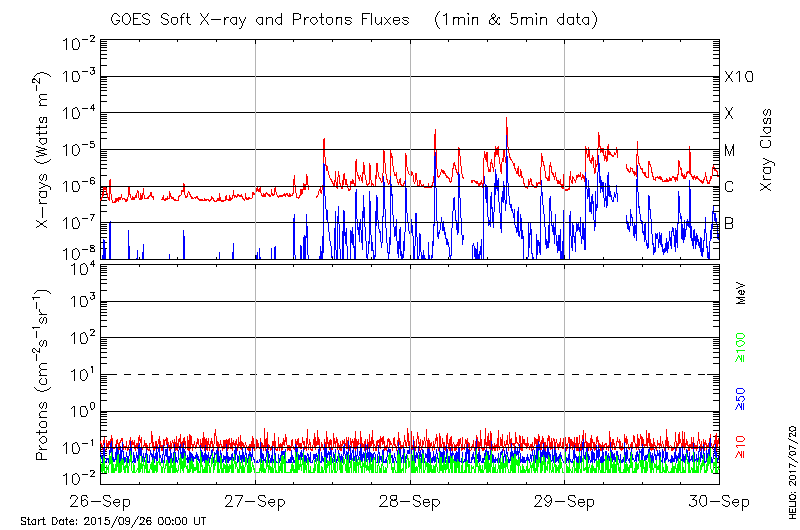
Task: Click the 'HELIO: 2017/07/20' vertical stamp
Action: (x=790, y=462)
